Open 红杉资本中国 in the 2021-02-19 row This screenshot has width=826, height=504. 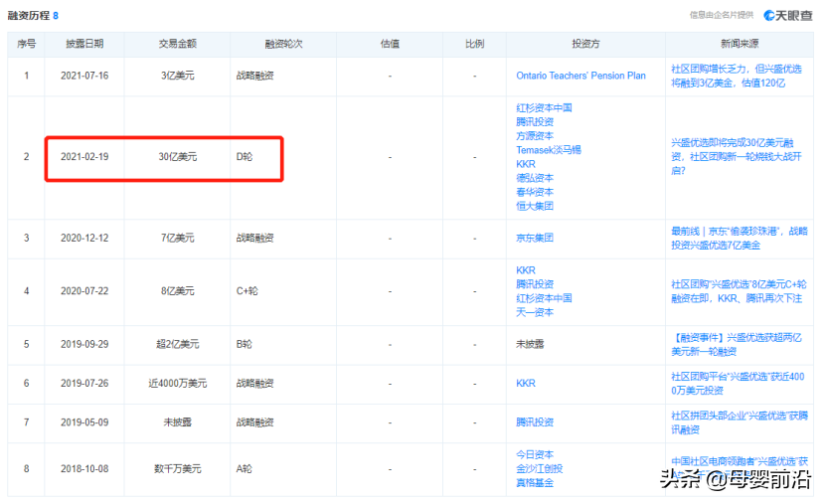coord(544,108)
